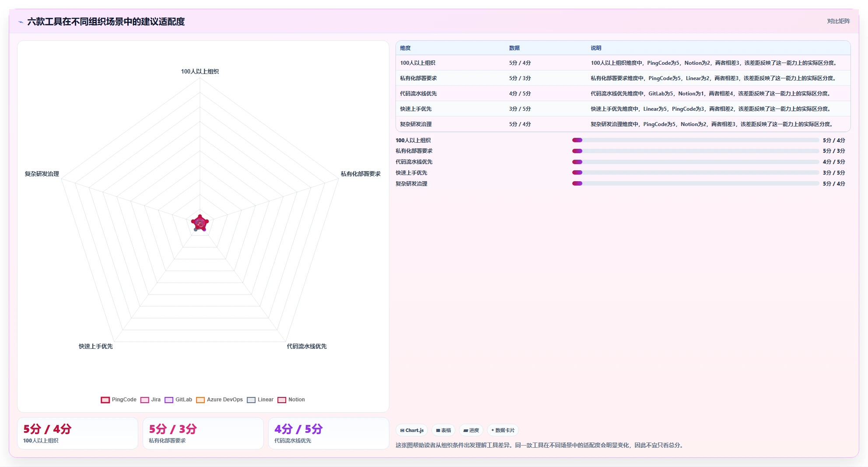Toggle the Notion legend entry
Viewport: 868px width, 467px height.
[291, 400]
